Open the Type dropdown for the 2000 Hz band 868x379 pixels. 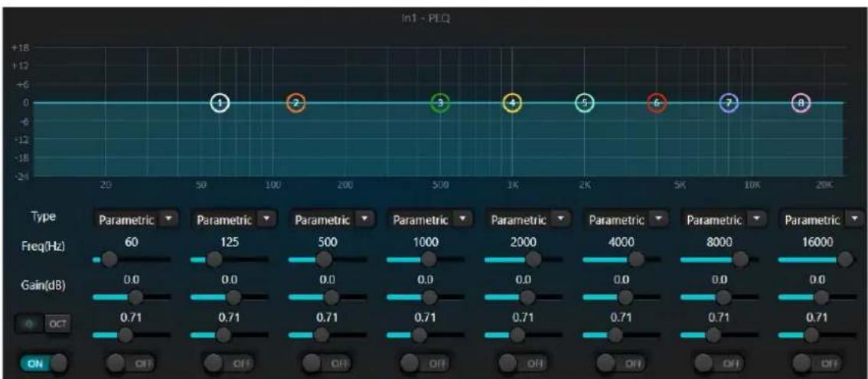tap(529, 220)
